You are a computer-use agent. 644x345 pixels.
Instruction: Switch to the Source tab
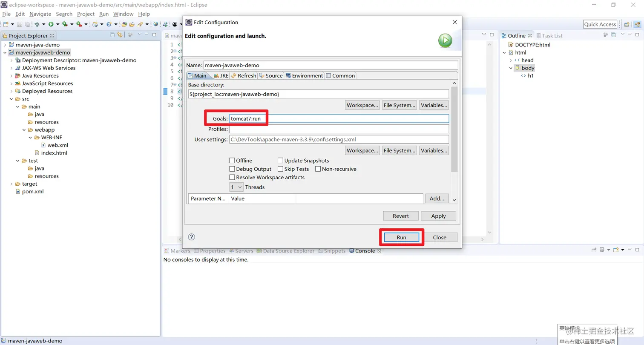click(x=271, y=75)
